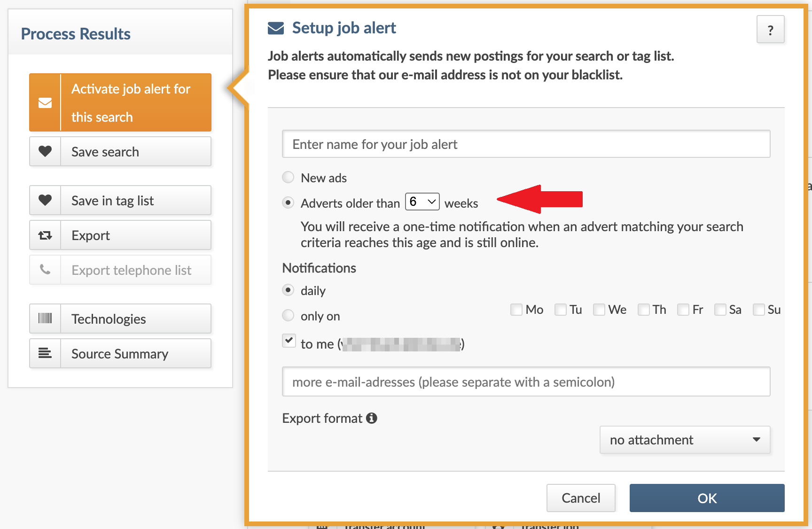812x529 pixels.
Task: Check the Fr weekday box
Action: pos(683,310)
